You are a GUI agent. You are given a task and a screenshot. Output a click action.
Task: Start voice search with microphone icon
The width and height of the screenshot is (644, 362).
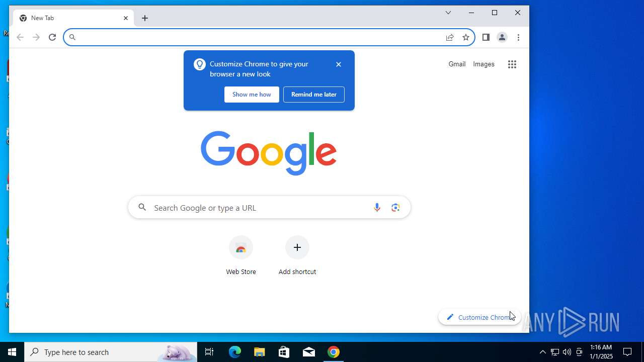point(377,208)
